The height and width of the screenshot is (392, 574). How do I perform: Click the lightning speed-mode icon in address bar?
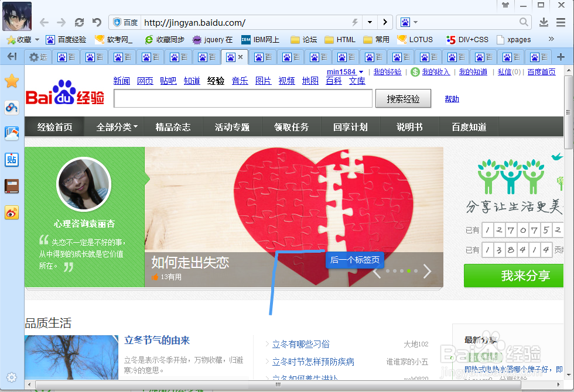click(355, 23)
